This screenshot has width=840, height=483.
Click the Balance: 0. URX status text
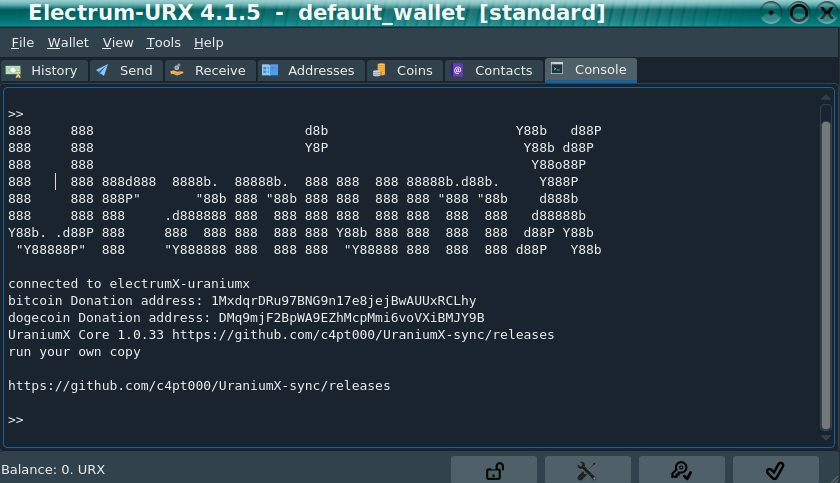pyautogui.click(x=53, y=470)
